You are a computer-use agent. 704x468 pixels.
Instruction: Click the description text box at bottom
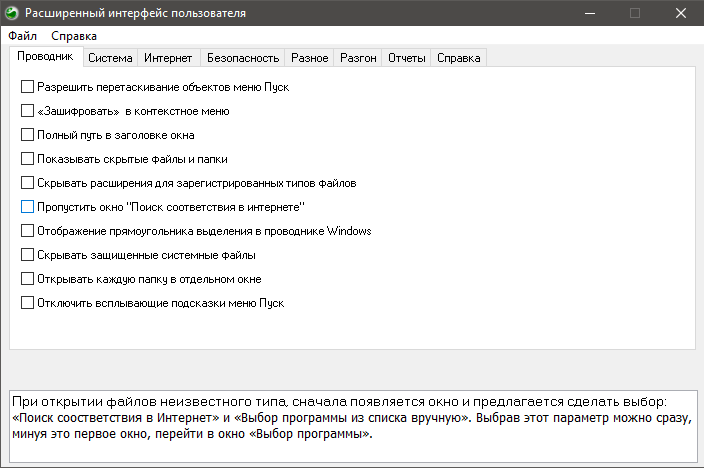point(353,426)
